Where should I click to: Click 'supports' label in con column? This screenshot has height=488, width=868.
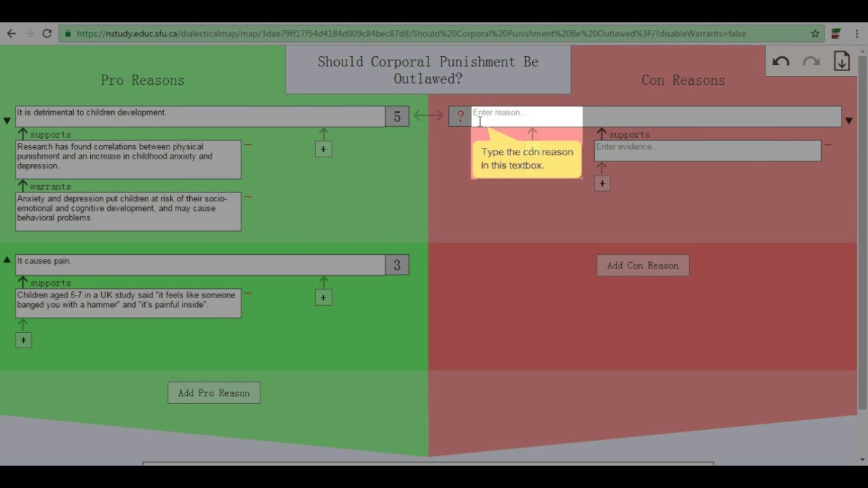(629, 135)
